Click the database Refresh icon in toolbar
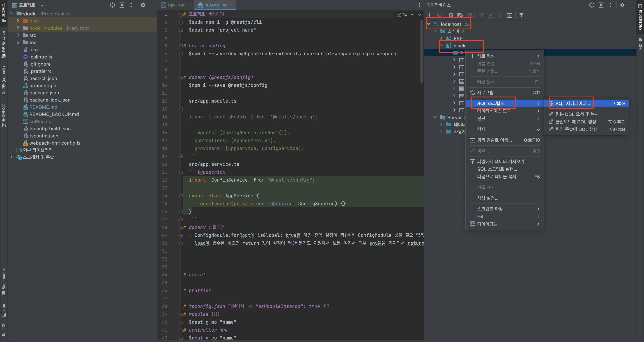 click(x=451, y=15)
